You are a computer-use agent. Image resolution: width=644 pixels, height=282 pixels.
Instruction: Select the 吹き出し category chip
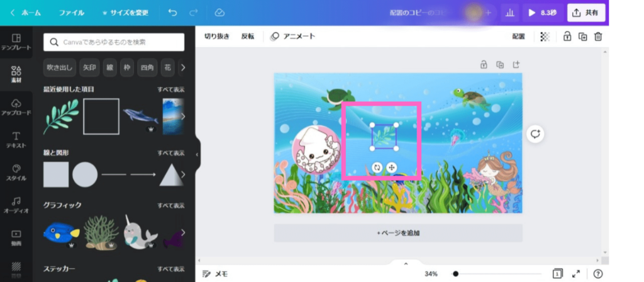(60, 67)
